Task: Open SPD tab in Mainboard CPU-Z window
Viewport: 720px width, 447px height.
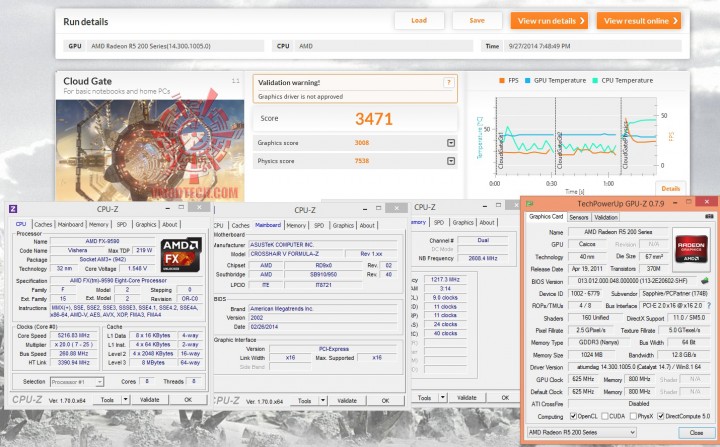Action: click(x=319, y=225)
